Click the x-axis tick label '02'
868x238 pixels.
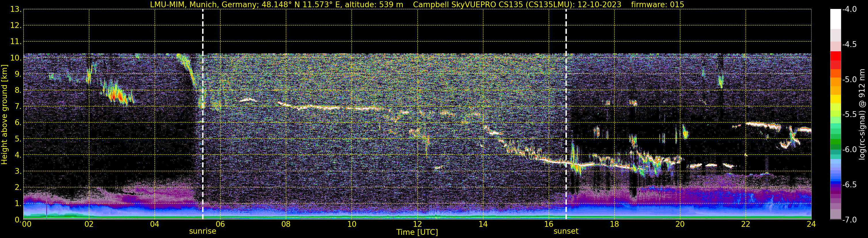89,224
